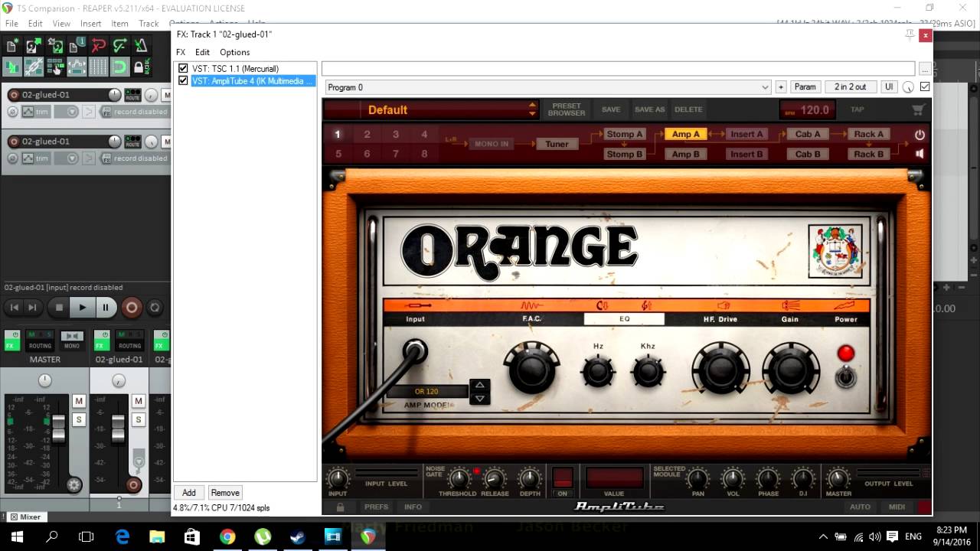Click the speaker mute icon beside Rack B

(920, 154)
